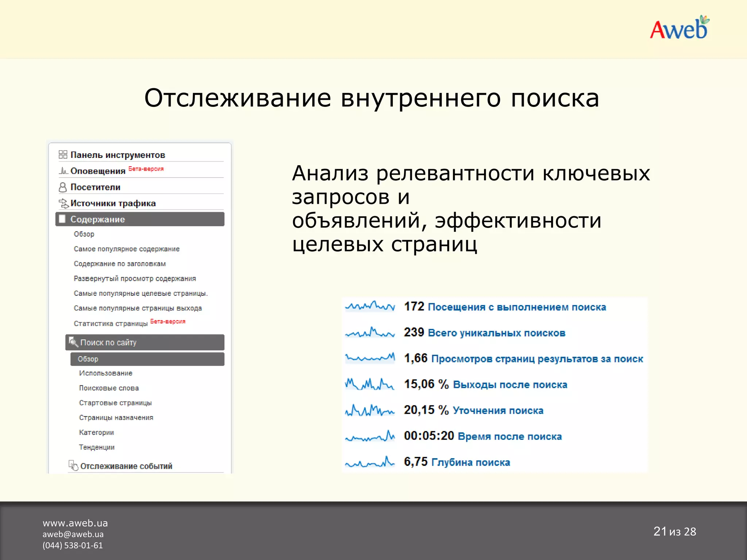Click sparkline next to 172 Посещения
Image resolution: width=747 pixels, height=560 pixels.
[x=370, y=306]
